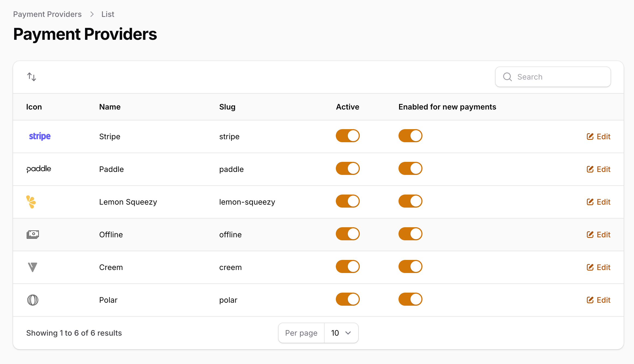Click the Lemon Squeezy lemon icon
This screenshot has height=364, width=634.
click(31, 202)
